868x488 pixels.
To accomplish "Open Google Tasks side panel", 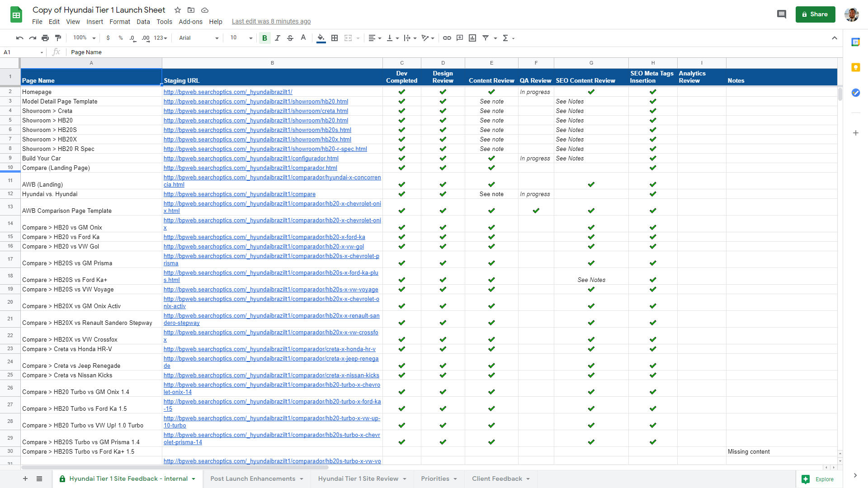I will point(855,93).
